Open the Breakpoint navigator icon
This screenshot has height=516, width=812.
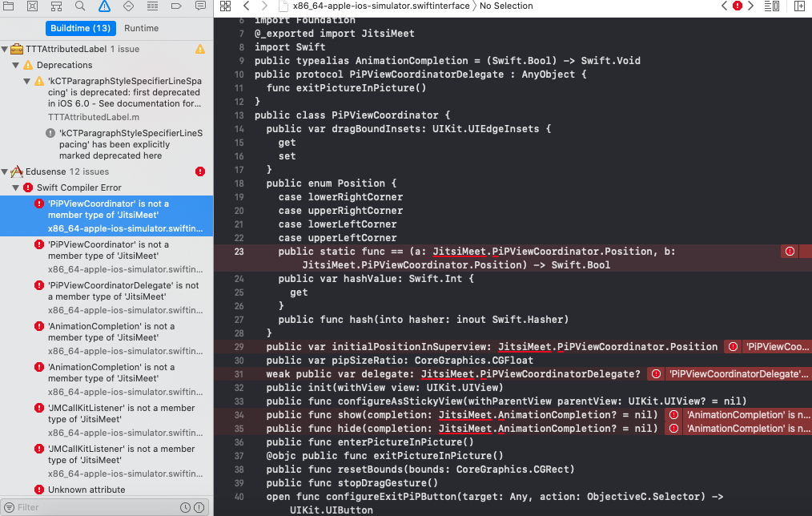pyautogui.click(x=176, y=6)
